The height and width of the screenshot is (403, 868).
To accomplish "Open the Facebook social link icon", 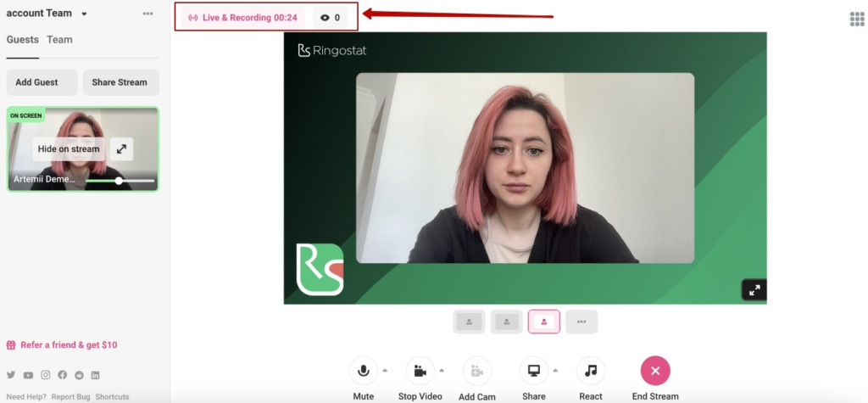I will [62, 375].
